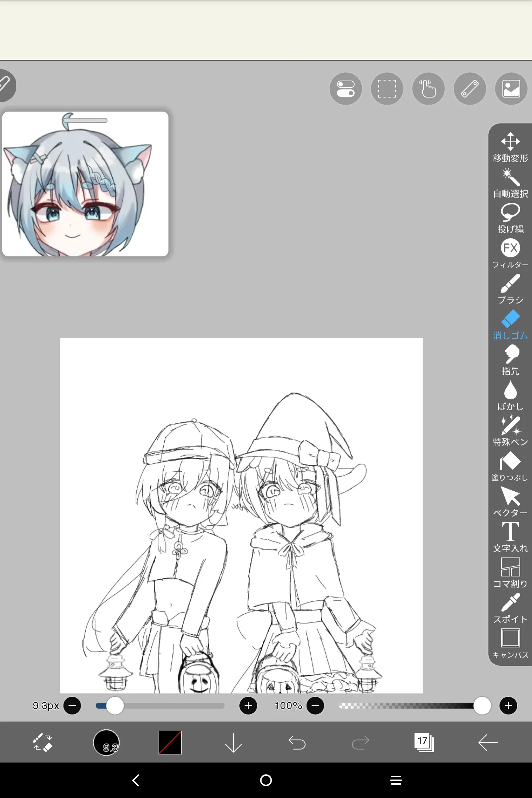The image size is (532, 798).
Task: Open the selection area dashed-square tool
Action: (387, 89)
